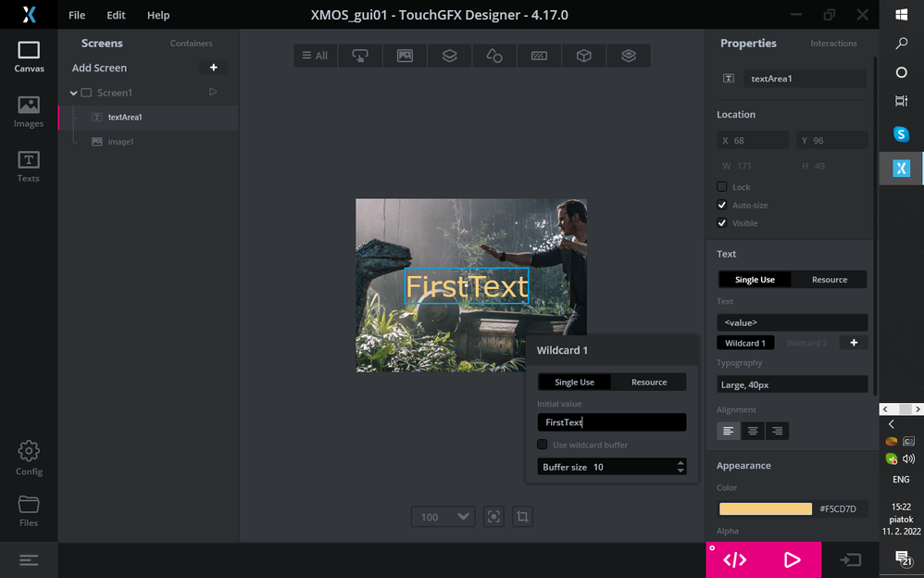
Task: Switch to the Containers tab
Action: (191, 43)
